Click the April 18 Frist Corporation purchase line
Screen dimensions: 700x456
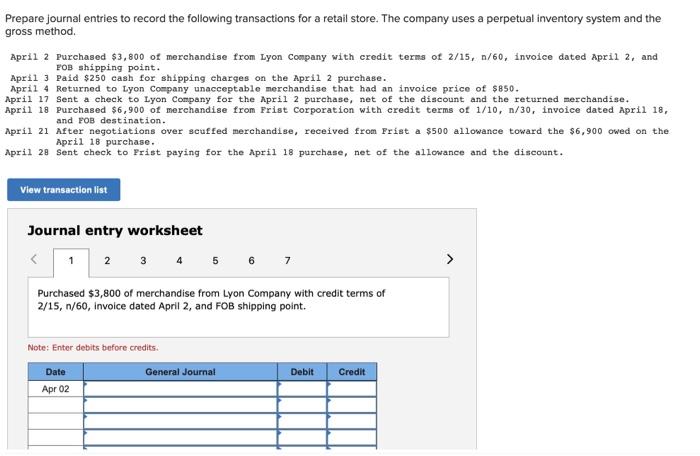(337, 115)
